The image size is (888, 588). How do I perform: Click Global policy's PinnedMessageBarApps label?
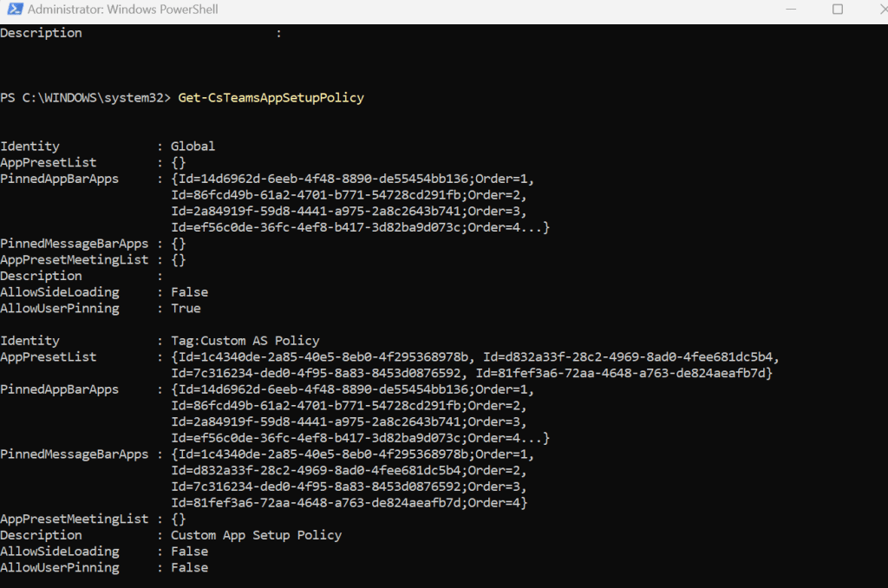75,244
